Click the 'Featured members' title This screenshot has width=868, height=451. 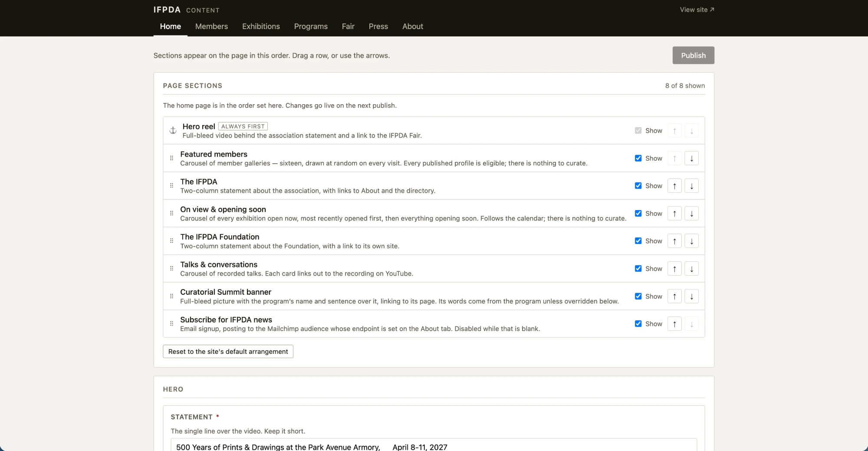214,154
